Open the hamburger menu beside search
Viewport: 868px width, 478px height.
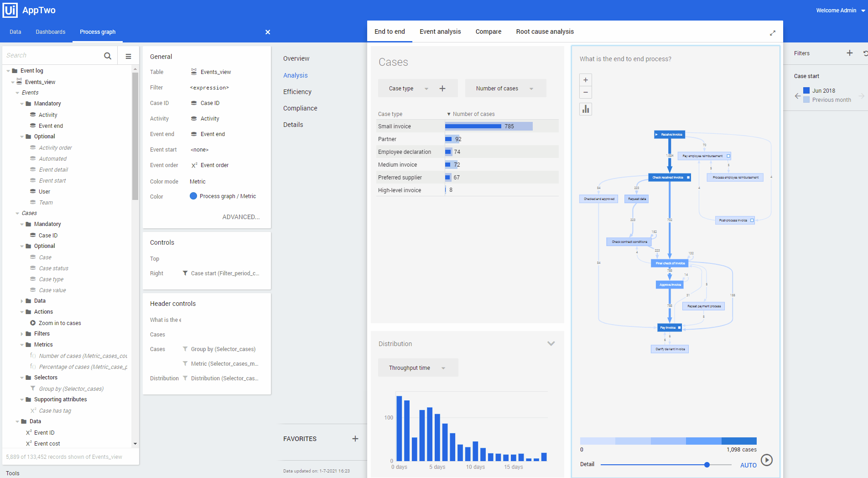[128, 56]
